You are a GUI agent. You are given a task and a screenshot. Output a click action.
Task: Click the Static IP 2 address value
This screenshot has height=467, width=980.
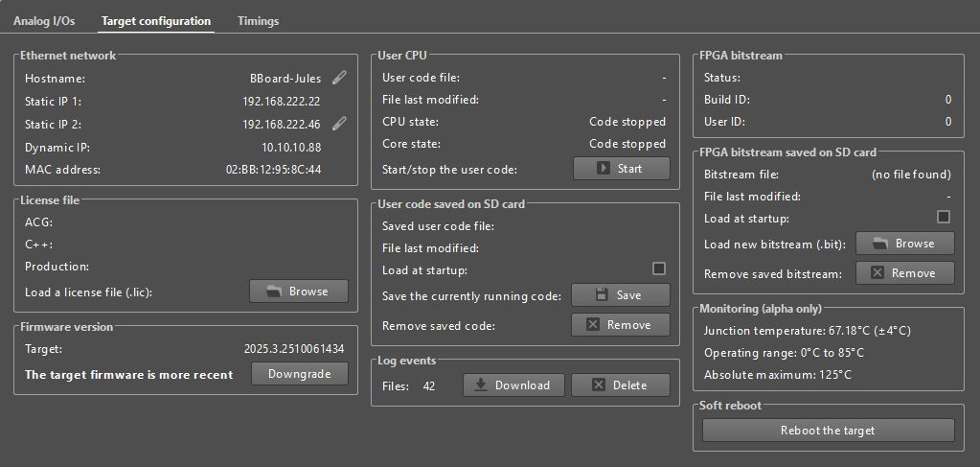point(281,124)
